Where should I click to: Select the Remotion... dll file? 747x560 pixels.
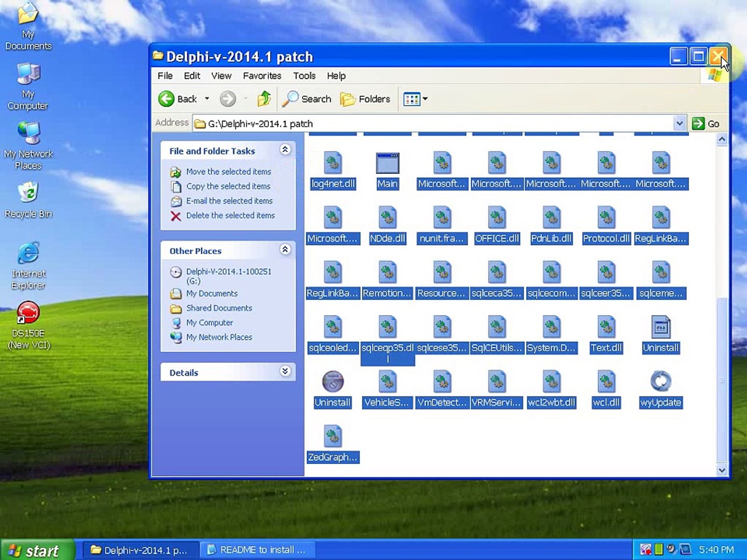point(388,279)
